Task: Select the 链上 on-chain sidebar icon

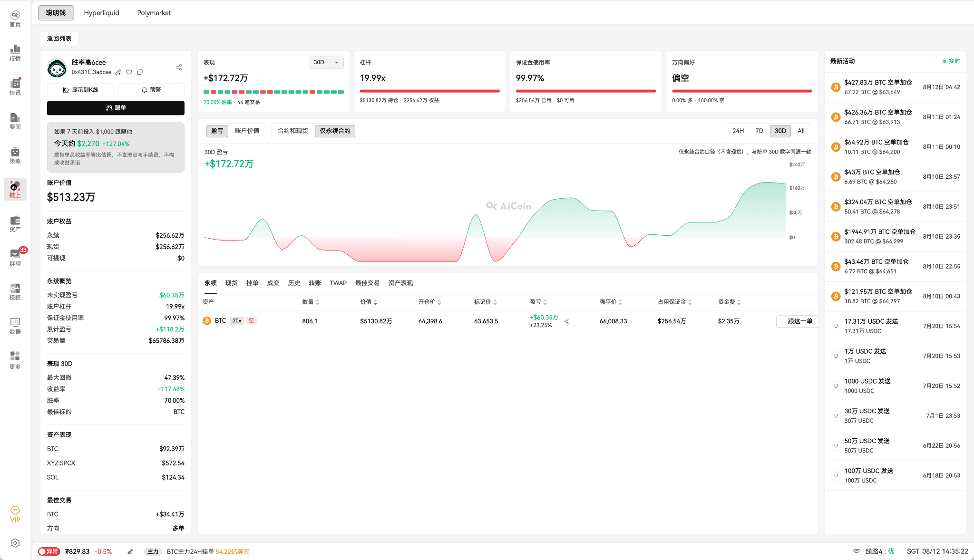Action: pos(15,190)
